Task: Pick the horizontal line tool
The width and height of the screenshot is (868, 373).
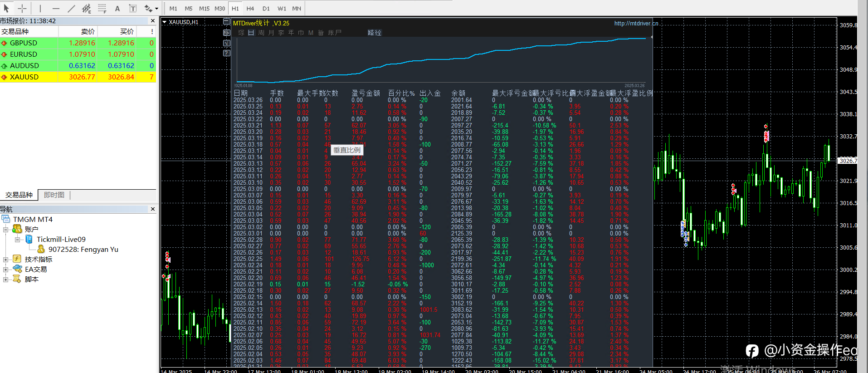Action: (x=56, y=8)
